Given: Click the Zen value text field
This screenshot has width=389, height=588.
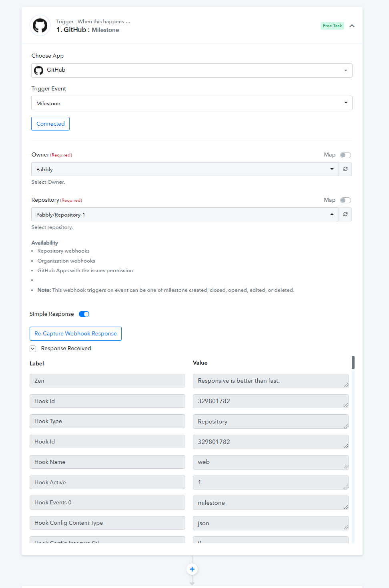Looking at the screenshot, I should 271,381.
